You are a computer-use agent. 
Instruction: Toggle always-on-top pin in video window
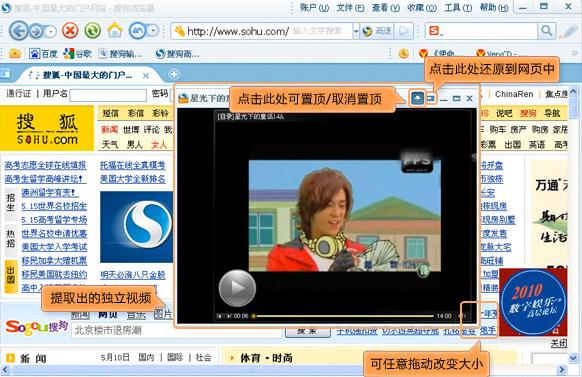418,98
